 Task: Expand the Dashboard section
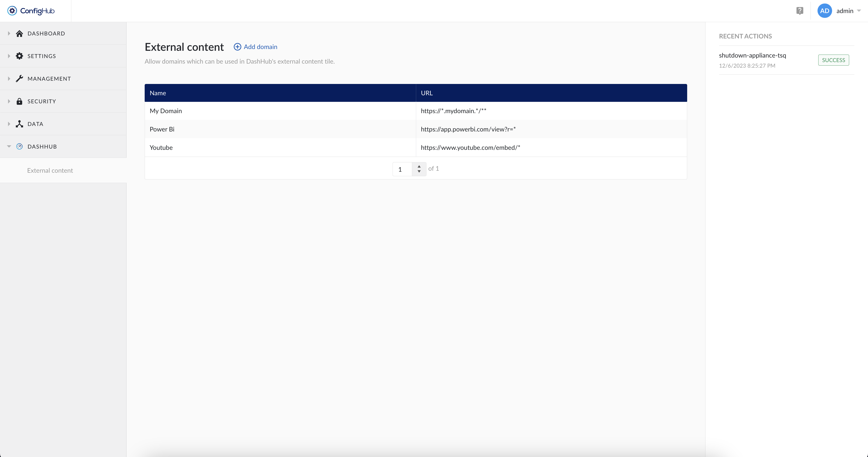(x=9, y=33)
